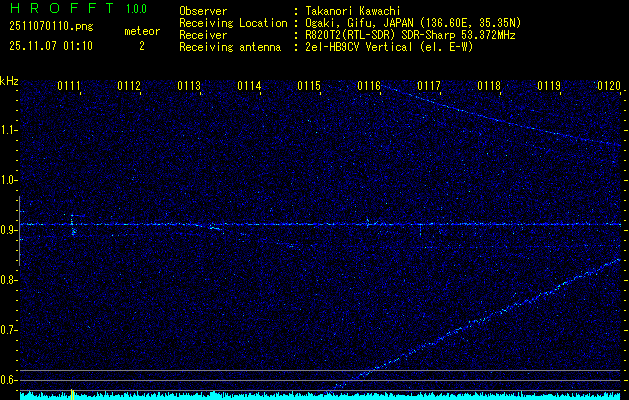Image resolution: width=629 pixels, height=400 pixels.
Task: Click the 0.7 kHz frequency label
Action: (x=8, y=330)
